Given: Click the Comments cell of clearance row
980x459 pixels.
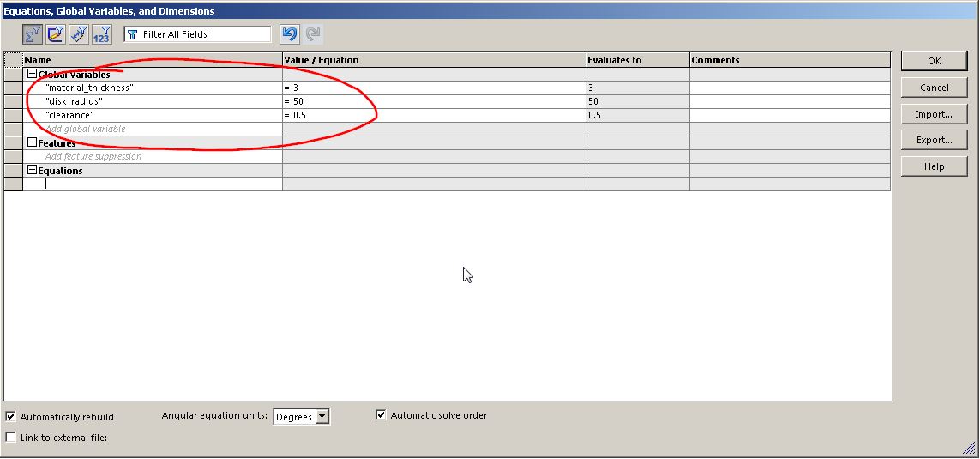Looking at the screenshot, I should [790, 115].
